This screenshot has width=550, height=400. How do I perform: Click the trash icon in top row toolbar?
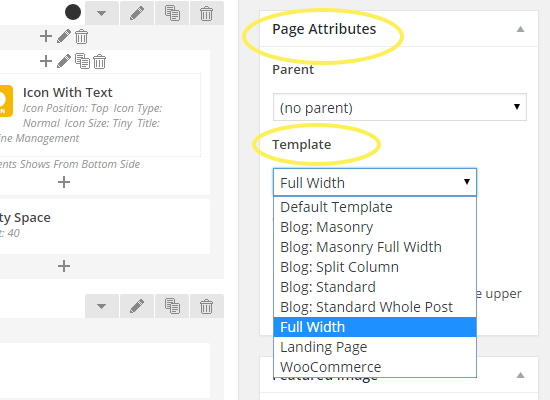point(207,13)
